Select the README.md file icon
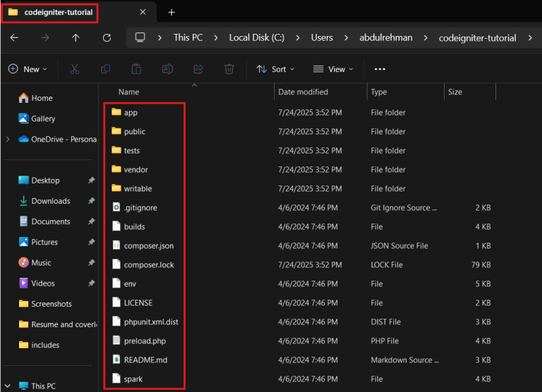 click(116, 359)
